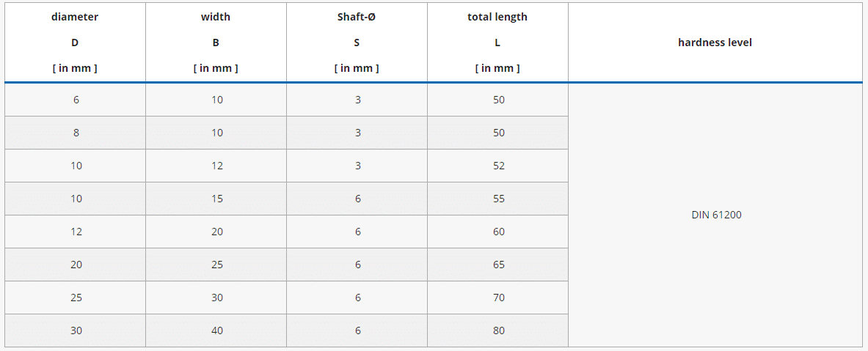The width and height of the screenshot is (868, 351).
Task: Select the diameter cell in length 70 row
Action: pos(76,298)
